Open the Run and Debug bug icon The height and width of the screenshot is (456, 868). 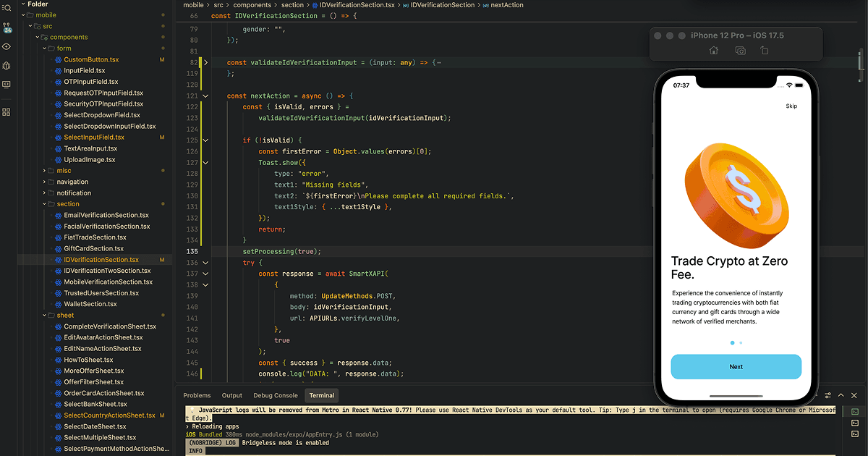coord(7,65)
